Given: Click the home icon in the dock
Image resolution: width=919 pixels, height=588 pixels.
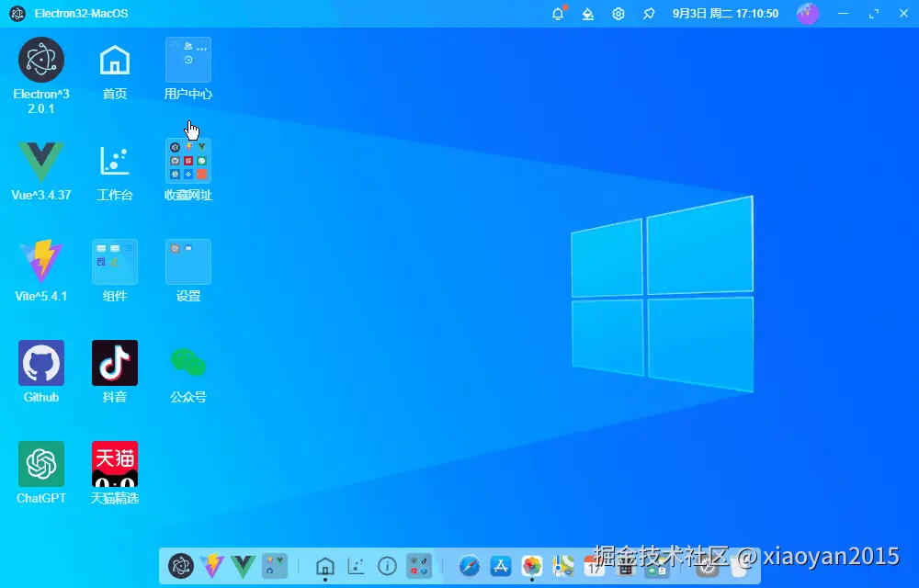Looking at the screenshot, I should click(x=325, y=566).
